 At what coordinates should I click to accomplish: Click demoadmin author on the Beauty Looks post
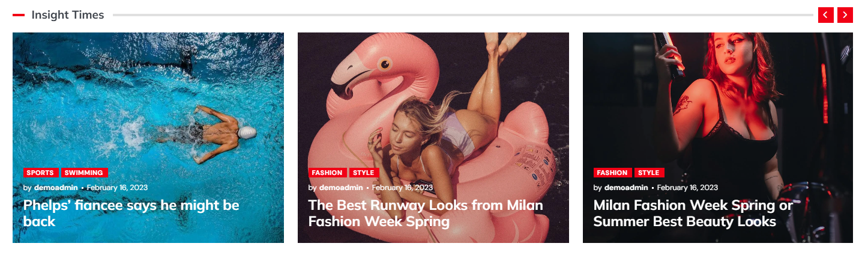pos(626,188)
